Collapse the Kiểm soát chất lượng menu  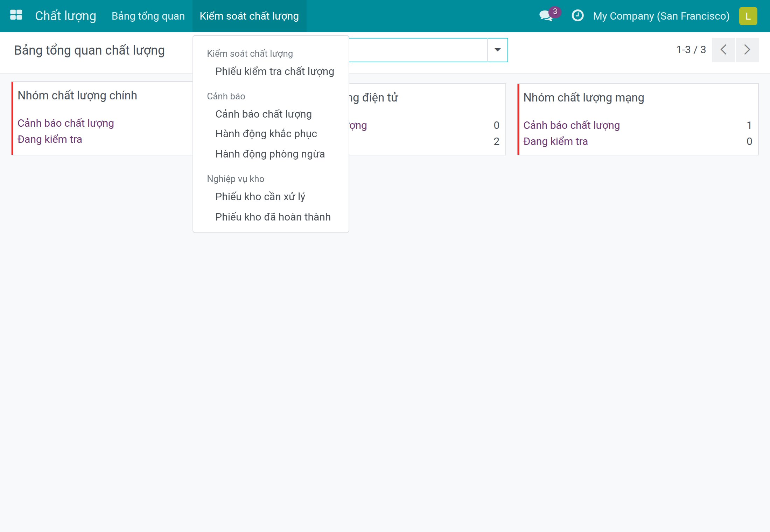click(249, 16)
